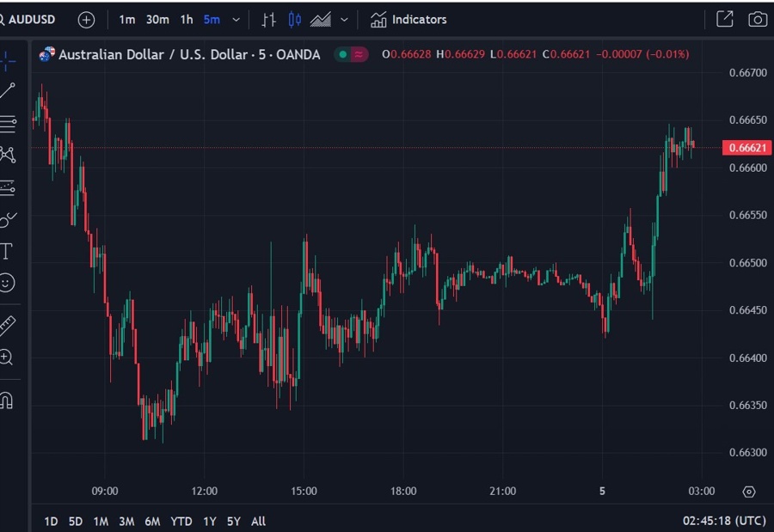Switch range to 3M

(x=126, y=521)
